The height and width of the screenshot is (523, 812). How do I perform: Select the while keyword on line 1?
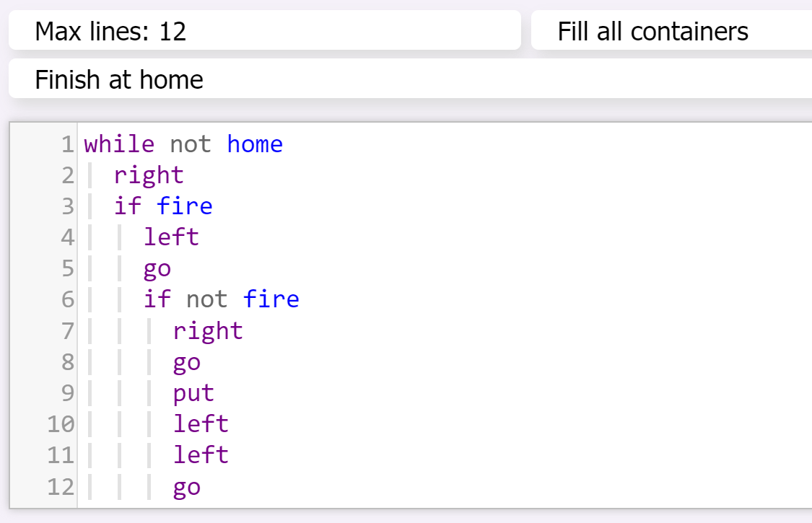pyautogui.click(x=118, y=144)
